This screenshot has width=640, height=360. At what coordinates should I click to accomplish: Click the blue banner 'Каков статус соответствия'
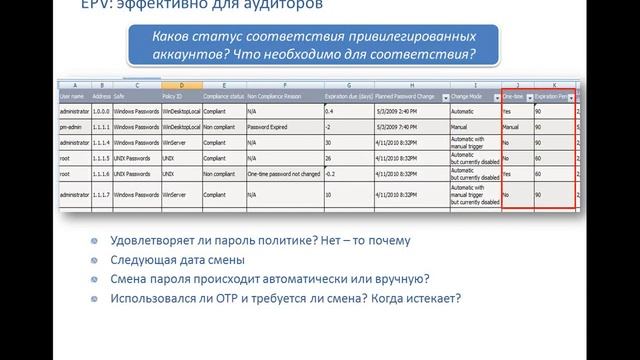coord(313,45)
